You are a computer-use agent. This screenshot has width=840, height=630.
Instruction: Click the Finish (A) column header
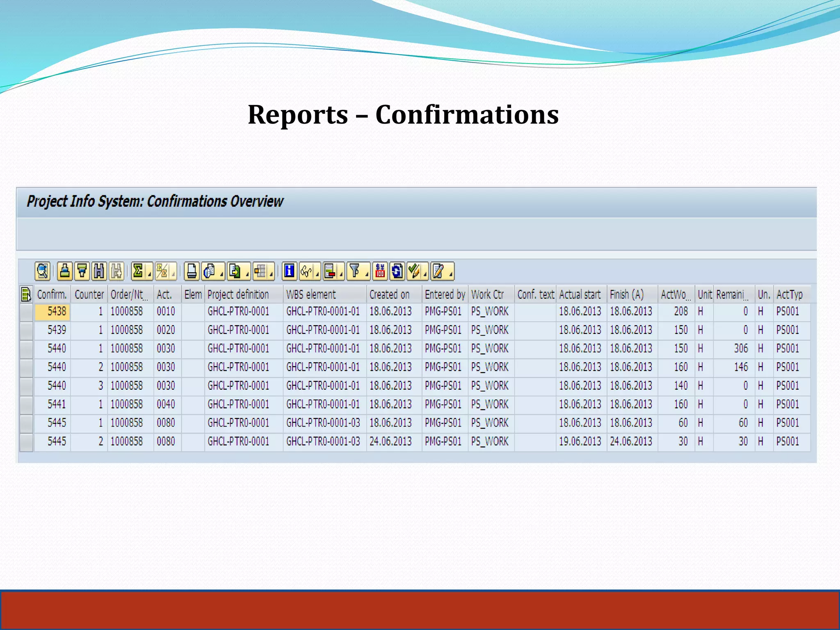[x=632, y=294]
